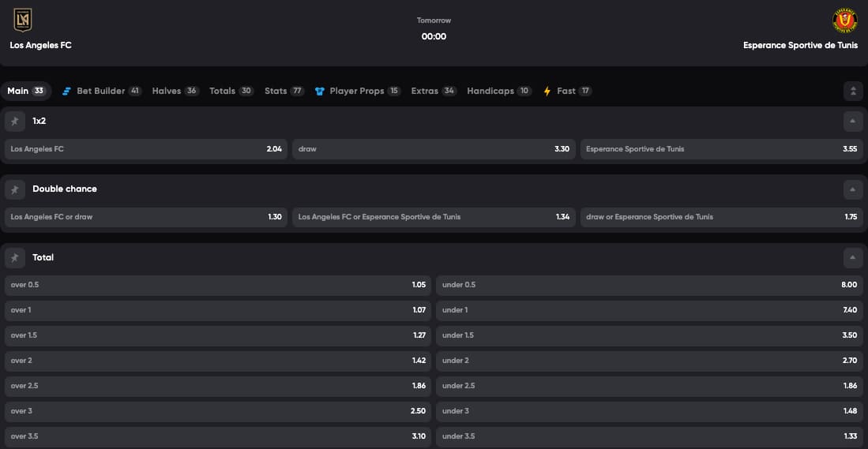868x449 pixels.
Task: Open the Handicaps tab
Action: 499,92
